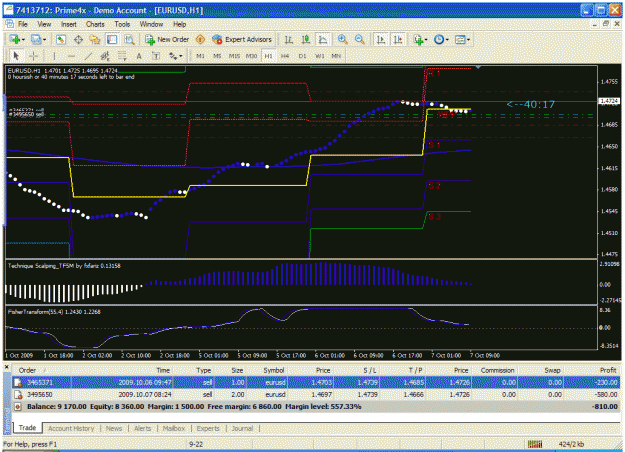Open the File menu

[x=23, y=24]
